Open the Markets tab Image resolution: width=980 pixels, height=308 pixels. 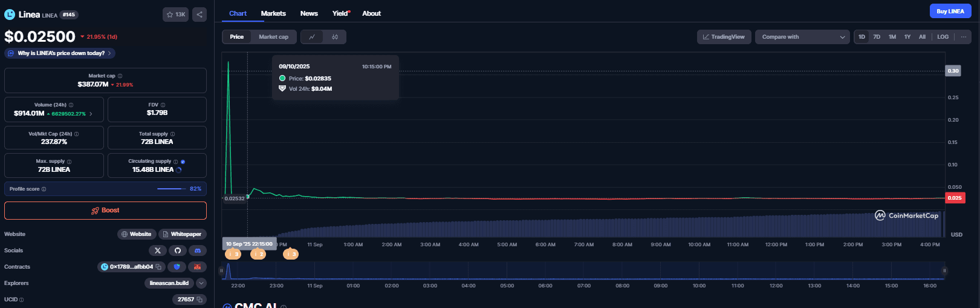273,13
